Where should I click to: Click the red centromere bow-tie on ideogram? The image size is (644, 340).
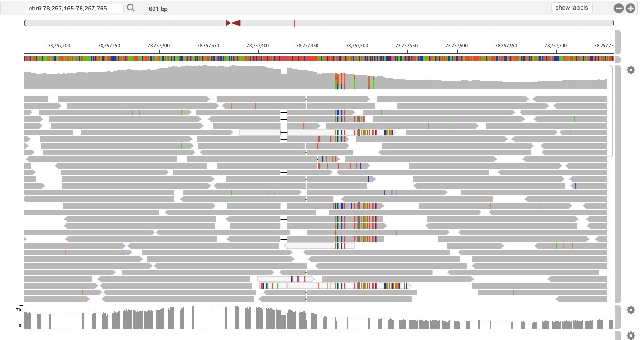pos(233,23)
